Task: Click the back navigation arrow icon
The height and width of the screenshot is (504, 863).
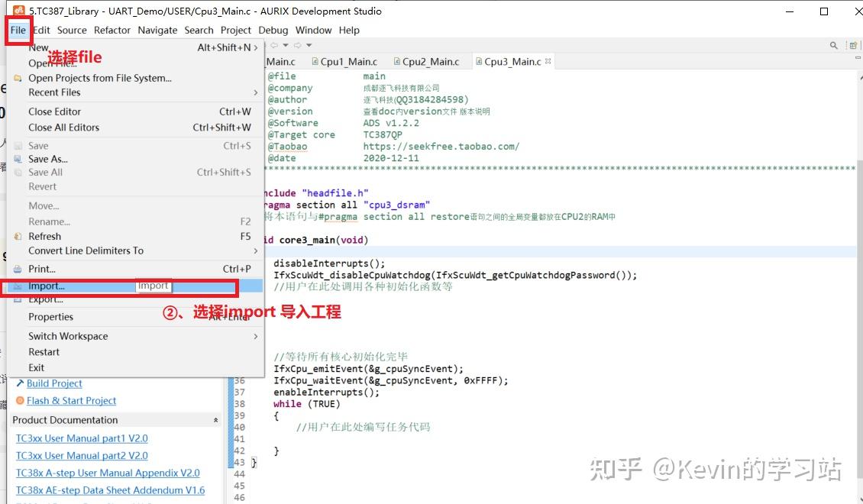Action: 274,45
